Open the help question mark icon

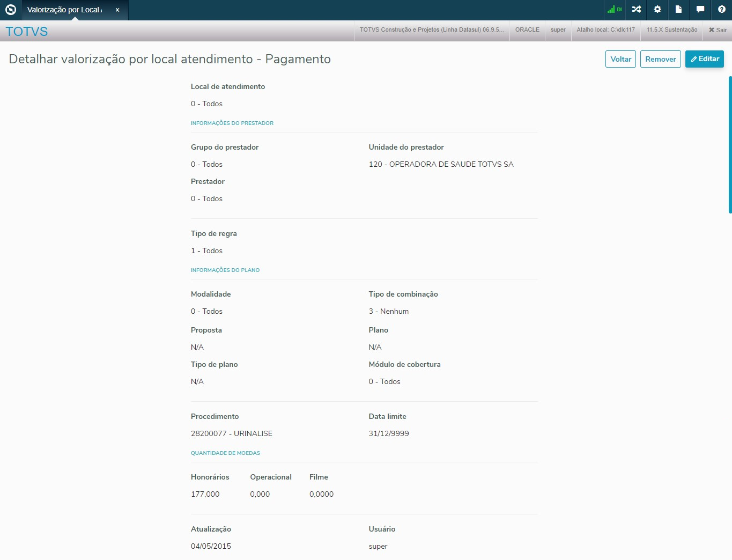722,10
